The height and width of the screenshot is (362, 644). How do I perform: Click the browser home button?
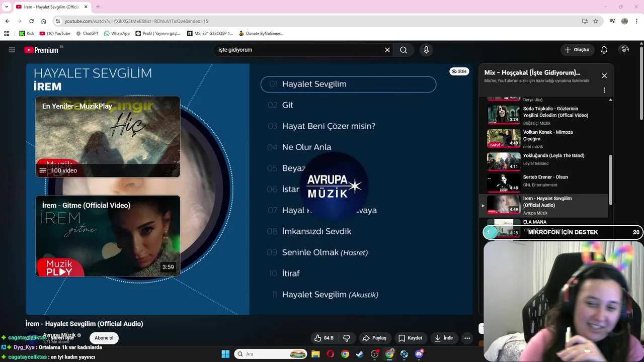(44, 21)
